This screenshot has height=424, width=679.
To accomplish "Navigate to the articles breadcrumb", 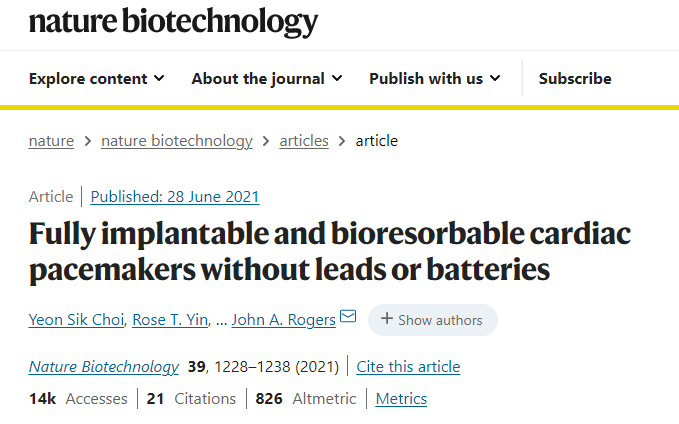I will [304, 141].
